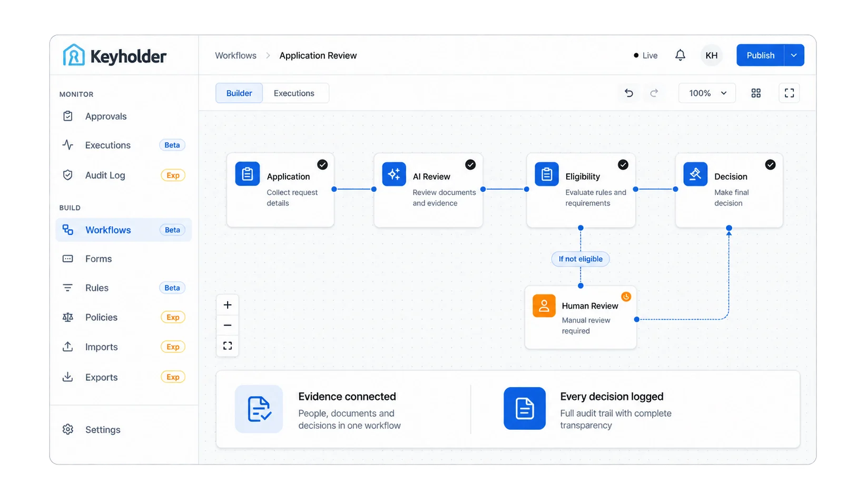This screenshot has height=504, width=866.
Task: Switch to the Executions tab
Action: tap(294, 93)
